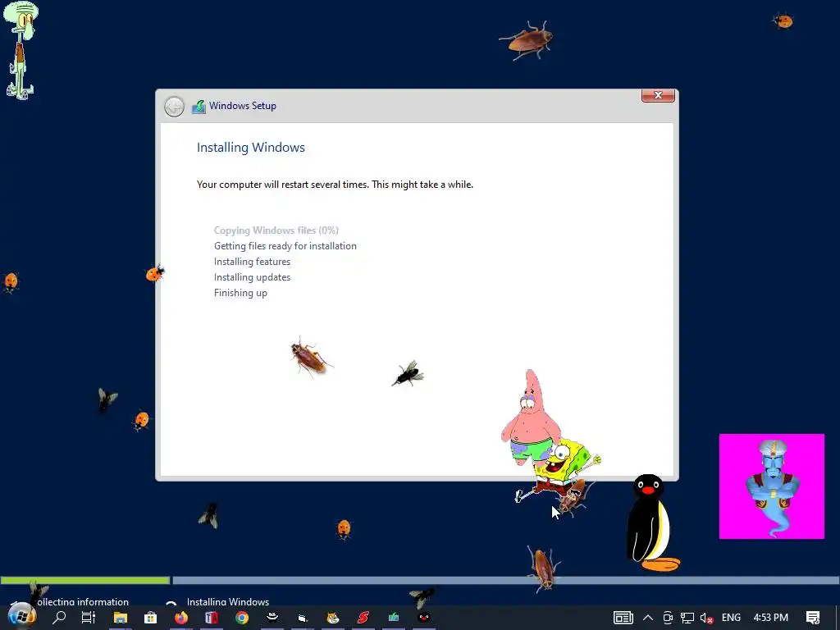Launch File Explorer from taskbar
Image resolution: width=840 pixels, height=630 pixels.
[121, 618]
